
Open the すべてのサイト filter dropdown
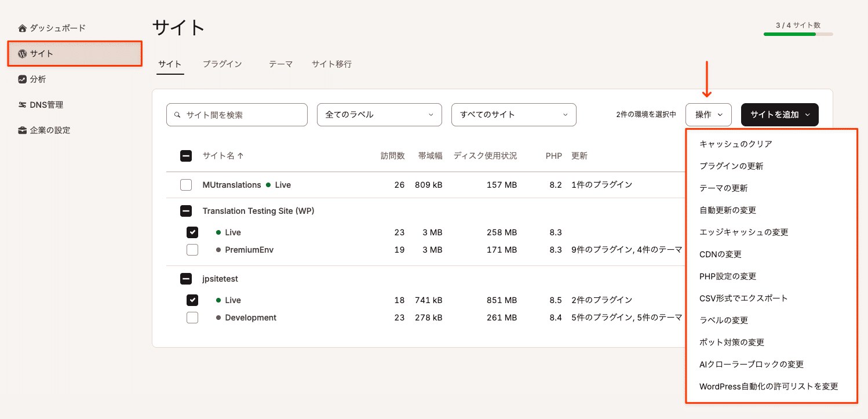(514, 115)
